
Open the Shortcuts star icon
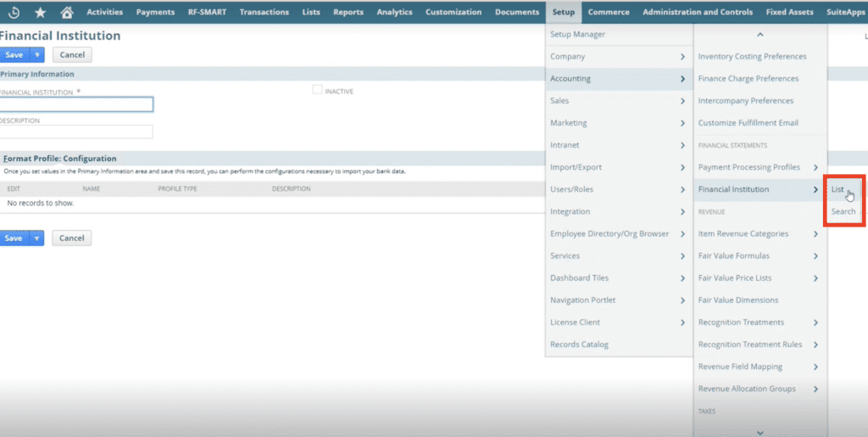40,12
